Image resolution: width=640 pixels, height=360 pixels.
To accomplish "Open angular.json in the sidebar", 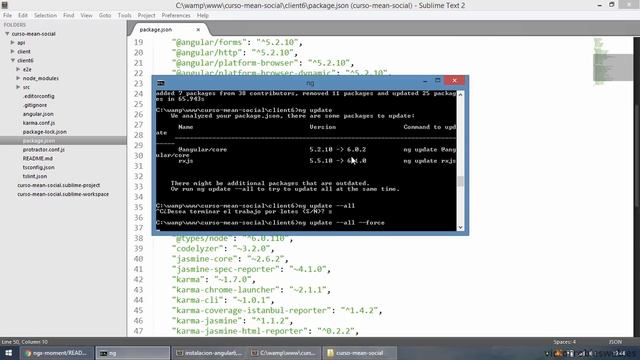I will 38,114.
